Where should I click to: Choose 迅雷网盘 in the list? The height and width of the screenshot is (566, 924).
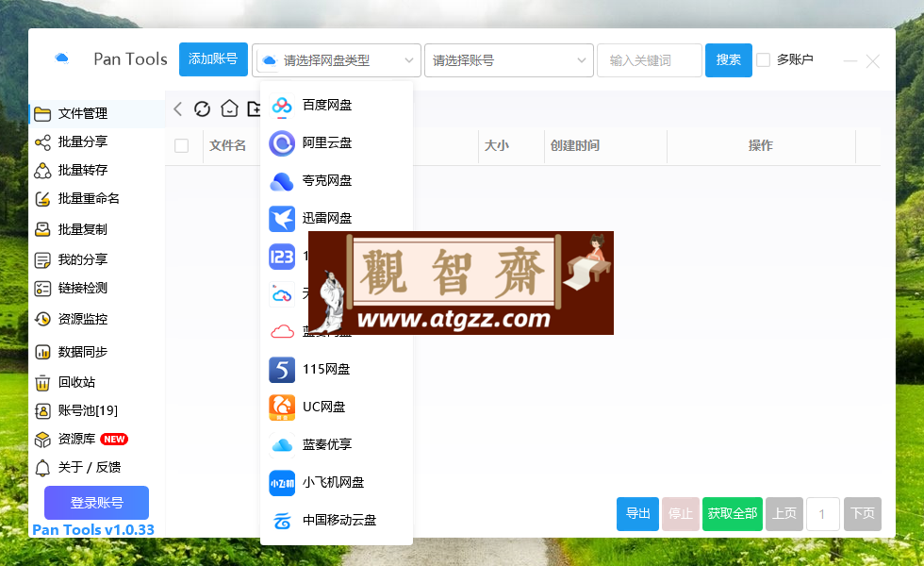[337, 218]
